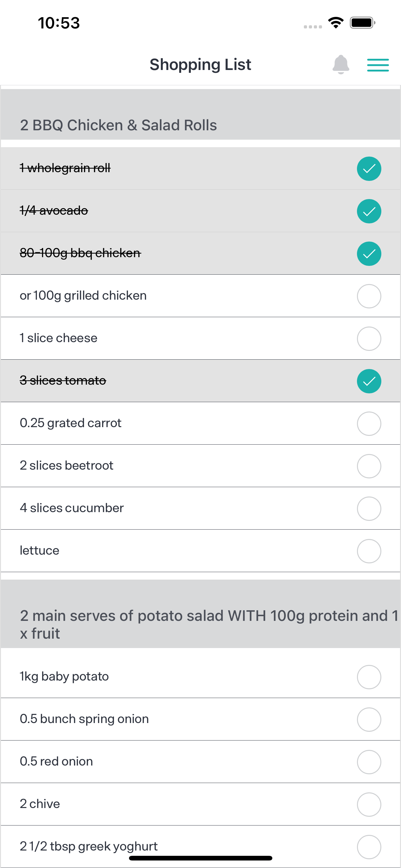Check the 2 chive item circle
Viewport: 401px width, 868px height.
pyautogui.click(x=369, y=804)
